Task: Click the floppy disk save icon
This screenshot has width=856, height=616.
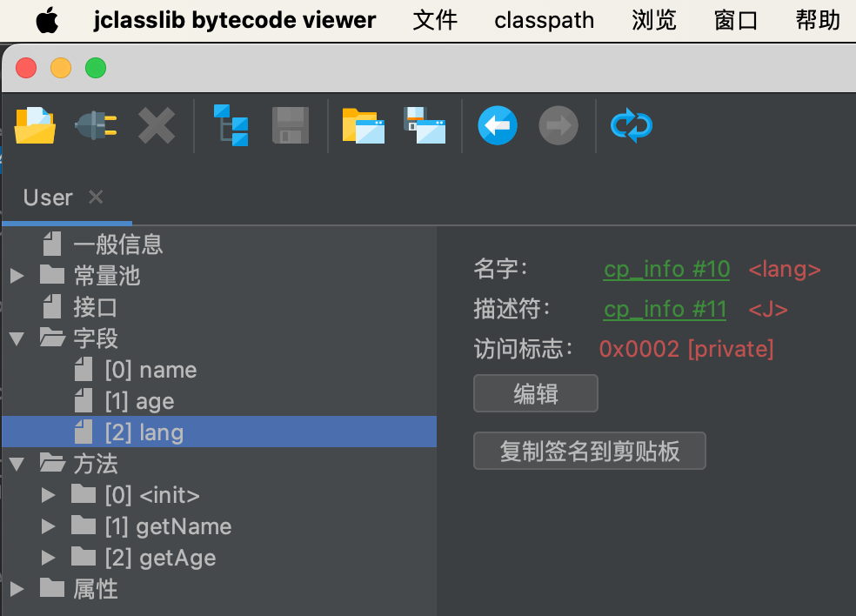Action: pos(291,125)
